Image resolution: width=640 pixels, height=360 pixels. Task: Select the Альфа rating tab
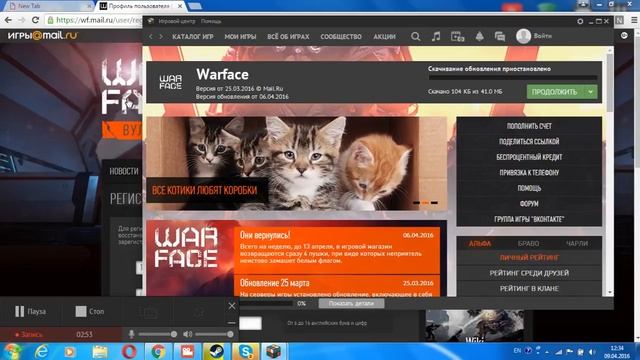(480, 244)
